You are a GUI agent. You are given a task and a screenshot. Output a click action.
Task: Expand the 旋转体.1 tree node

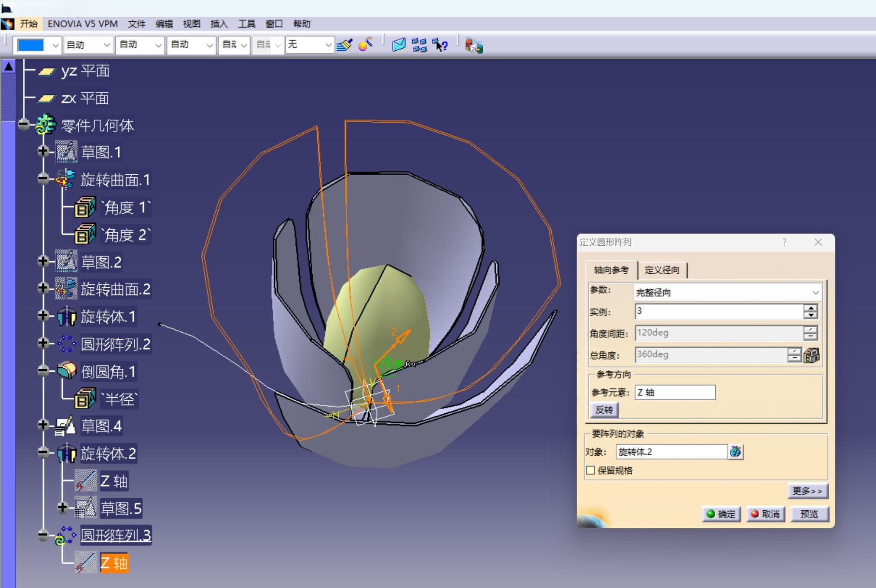(x=43, y=316)
